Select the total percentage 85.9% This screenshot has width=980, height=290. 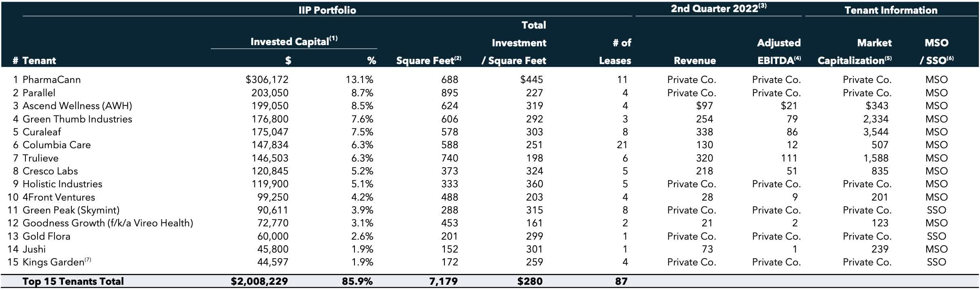pyautogui.click(x=357, y=281)
